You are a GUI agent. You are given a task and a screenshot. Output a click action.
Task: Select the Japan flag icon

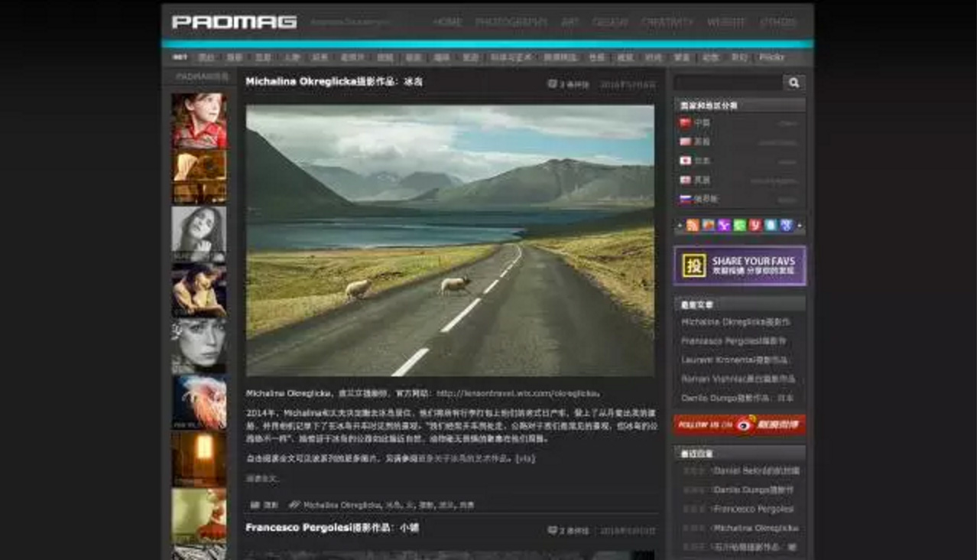(x=685, y=161)
